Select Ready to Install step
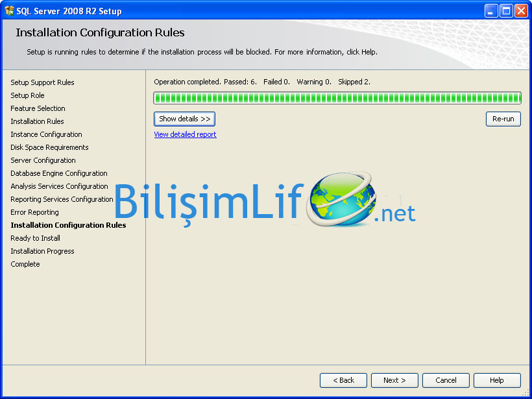This screenshot has height=399, width=532. [35, 238]
